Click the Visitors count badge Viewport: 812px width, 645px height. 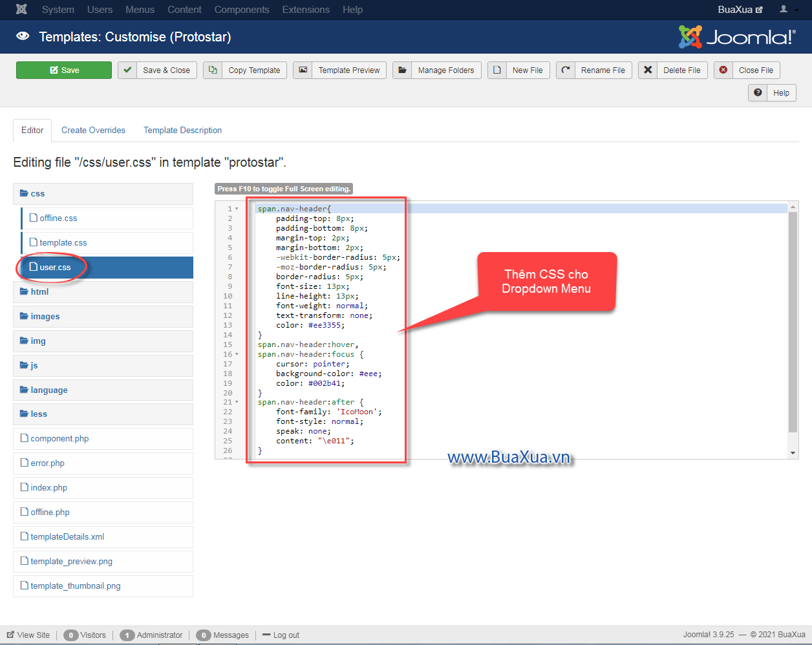[x=70, y=635]
